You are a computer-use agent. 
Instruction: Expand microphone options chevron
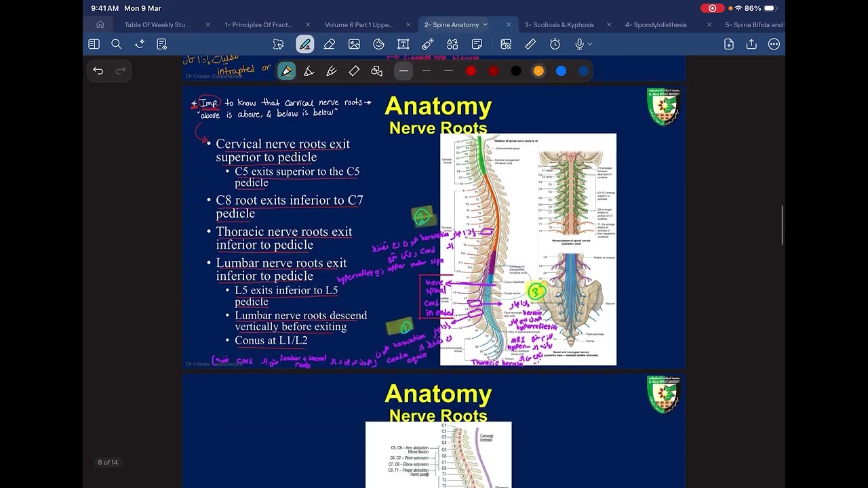(589, 44)
